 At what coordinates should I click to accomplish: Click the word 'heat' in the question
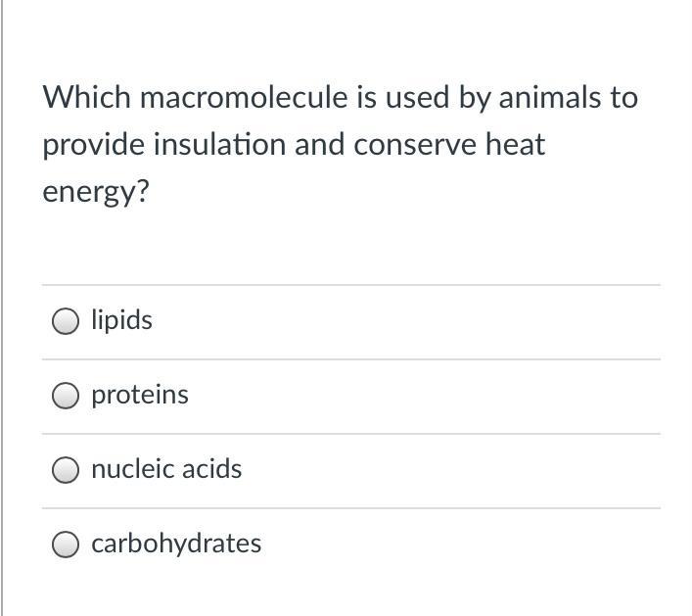[515, 144]
